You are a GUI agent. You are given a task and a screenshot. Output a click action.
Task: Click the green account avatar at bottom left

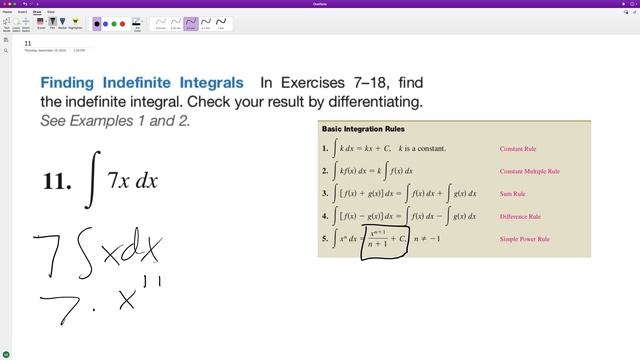pyautogui.click(x=6, y=355)
